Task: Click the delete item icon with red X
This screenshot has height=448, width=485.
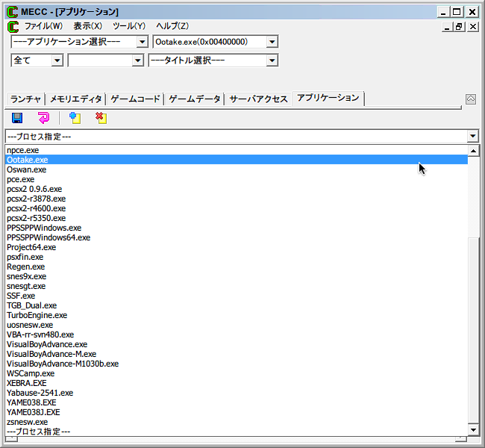Action: pyautogui.click(x=101, y=118)
